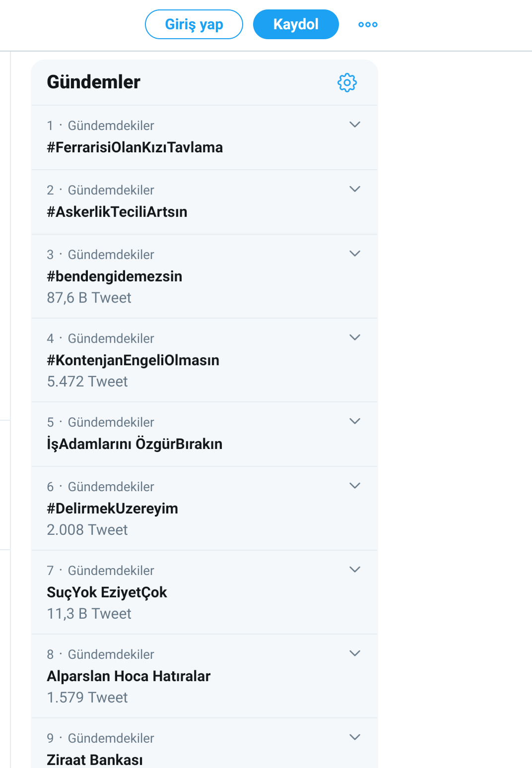Expand chevron beside #bendengidemezsin trend

[x=354, y=254]
